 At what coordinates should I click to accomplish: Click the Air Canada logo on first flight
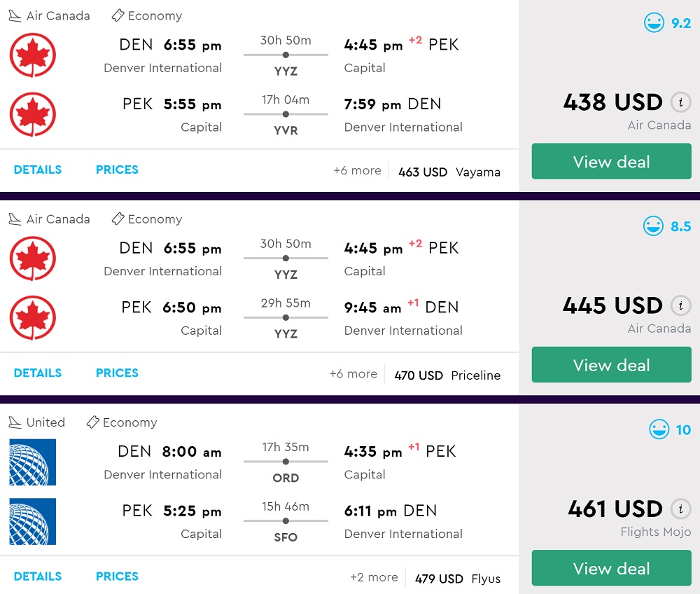(x=32, y=55)
